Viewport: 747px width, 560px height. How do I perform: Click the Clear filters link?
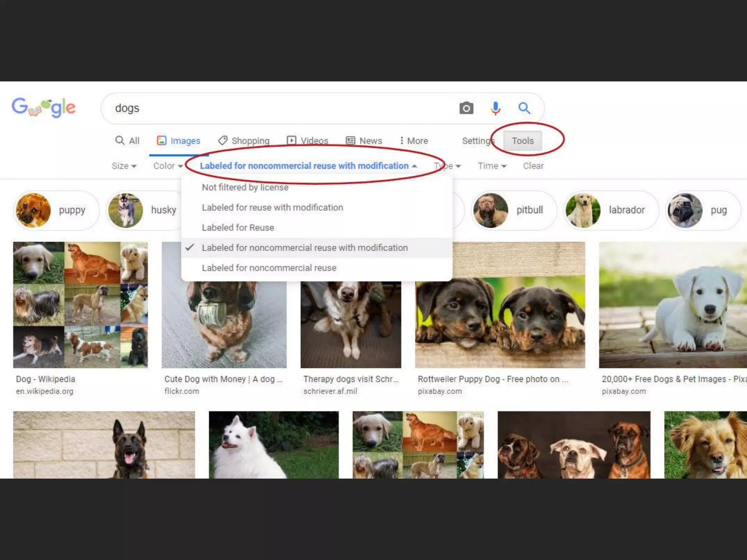(533, 166)
